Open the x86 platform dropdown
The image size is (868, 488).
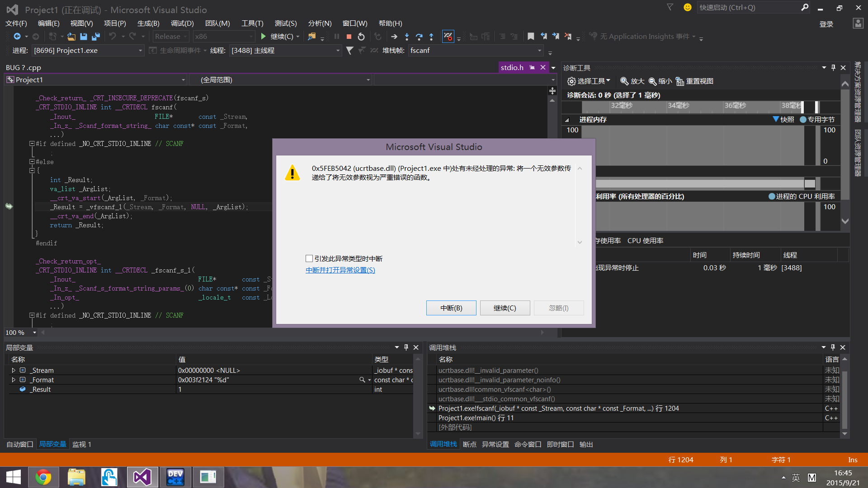pyautogui.click(x=224, y=37)
